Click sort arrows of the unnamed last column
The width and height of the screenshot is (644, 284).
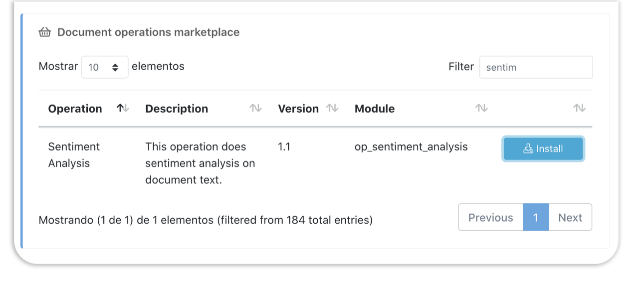579,108
